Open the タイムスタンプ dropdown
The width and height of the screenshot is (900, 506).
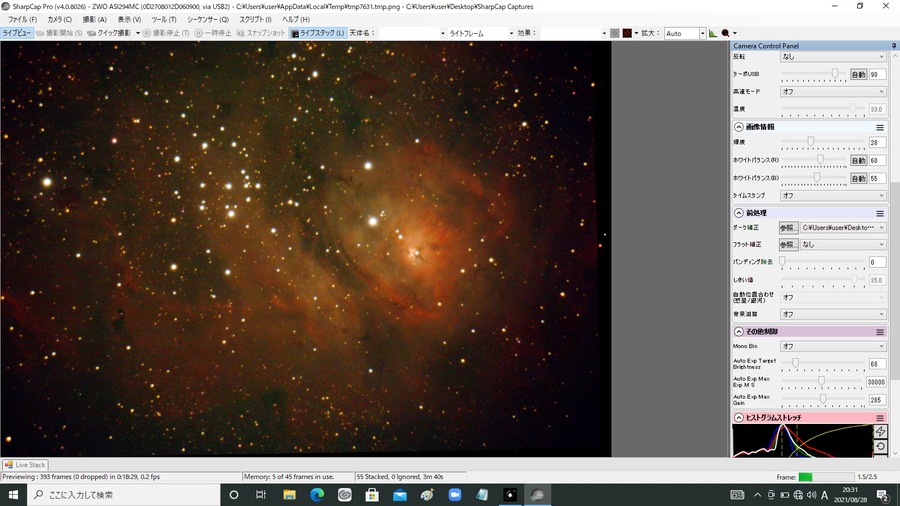833,196
